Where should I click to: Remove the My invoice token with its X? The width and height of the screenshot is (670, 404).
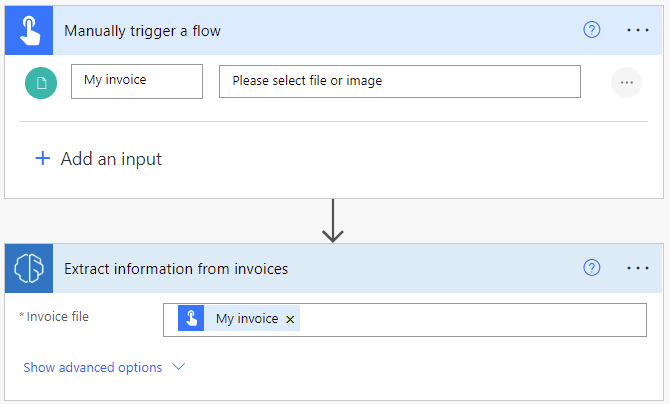[x=290, y=319]
